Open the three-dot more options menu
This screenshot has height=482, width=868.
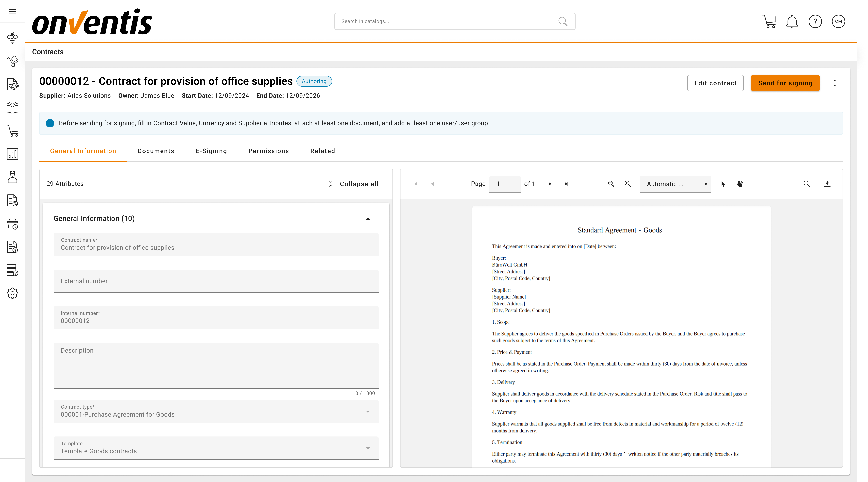835,83
